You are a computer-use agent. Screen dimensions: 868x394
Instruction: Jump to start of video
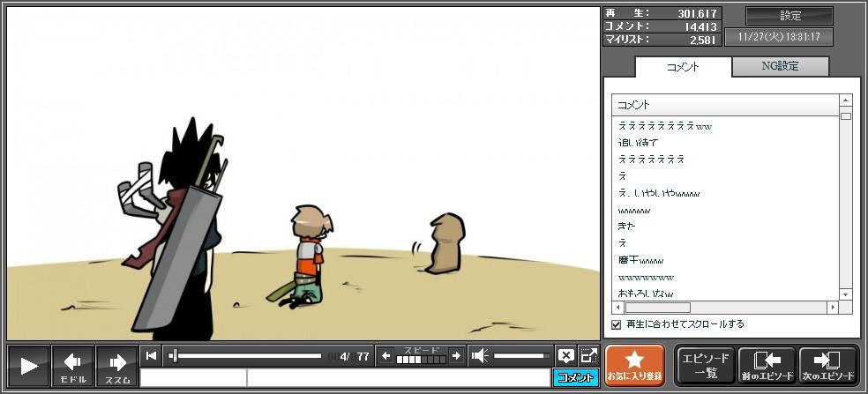[152, 356]
